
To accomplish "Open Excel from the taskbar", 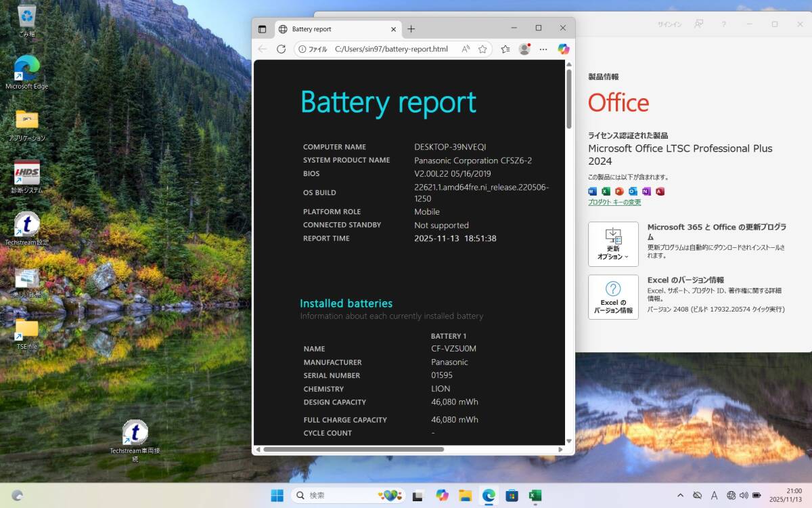I will tap(535, 495).
